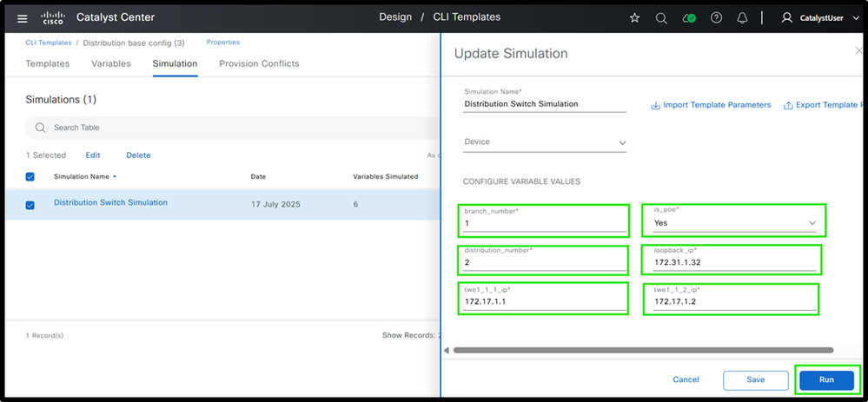Open global search magnifier icon
Viewport: 868px width, 402px height.
[x=661, y=18]
